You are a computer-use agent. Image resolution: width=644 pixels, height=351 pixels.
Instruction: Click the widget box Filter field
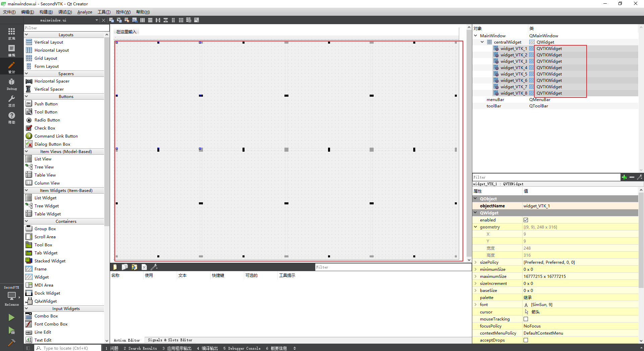coord(66,28)
